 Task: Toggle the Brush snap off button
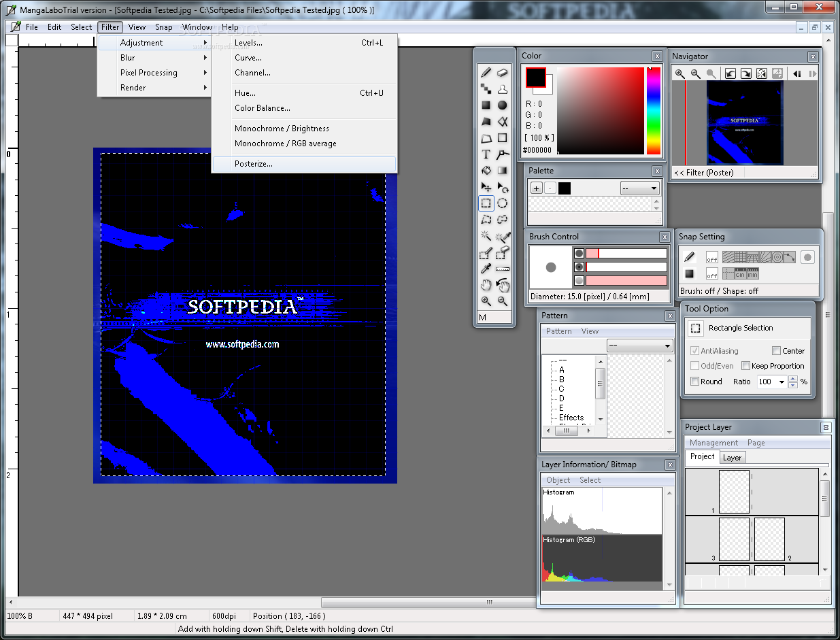pyautogui.click(x=712, y=257)
